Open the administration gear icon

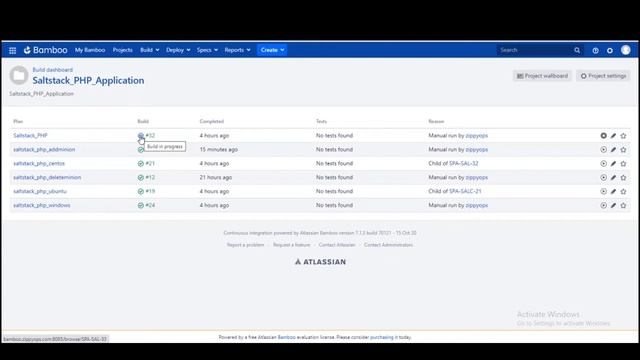click(610, 50)
